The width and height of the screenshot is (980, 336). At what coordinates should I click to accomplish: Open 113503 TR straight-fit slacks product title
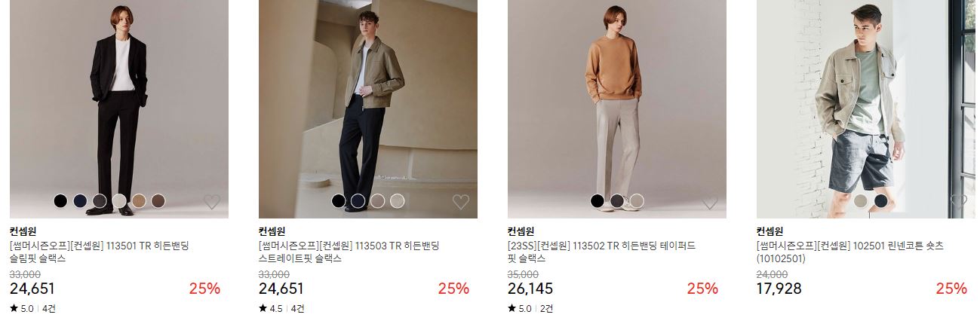pos(349,252)
